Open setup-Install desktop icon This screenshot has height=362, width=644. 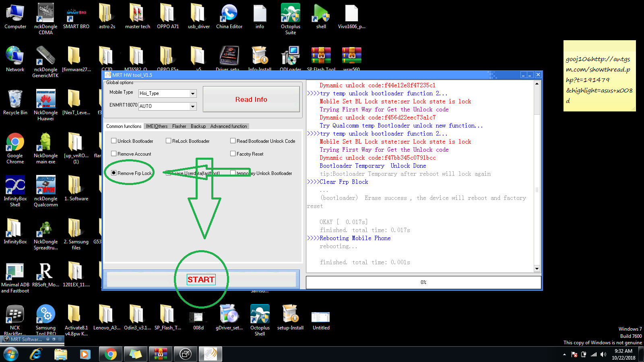point(290,318)
